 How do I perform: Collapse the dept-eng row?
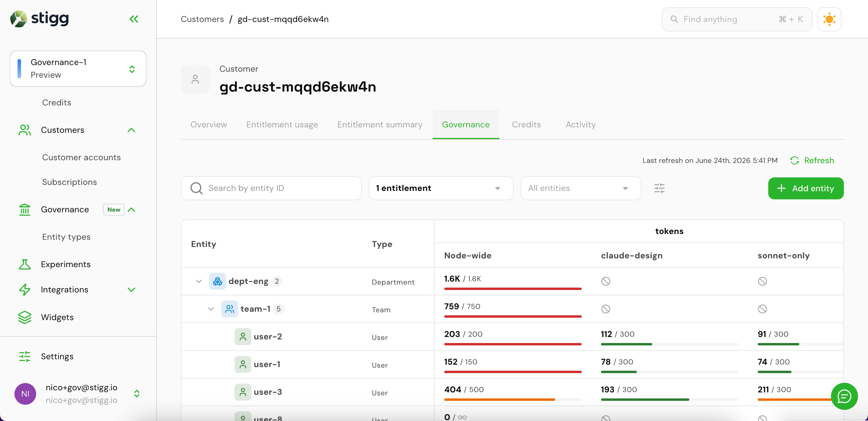pos(199,281)
